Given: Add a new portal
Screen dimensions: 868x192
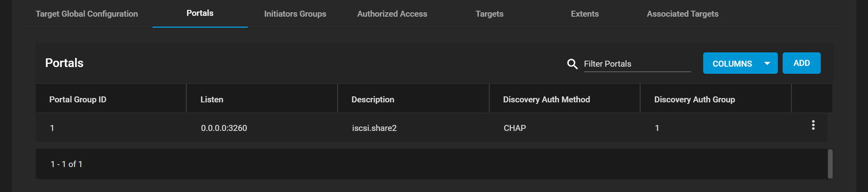Looking at the screenshot, I should (801, 63).
